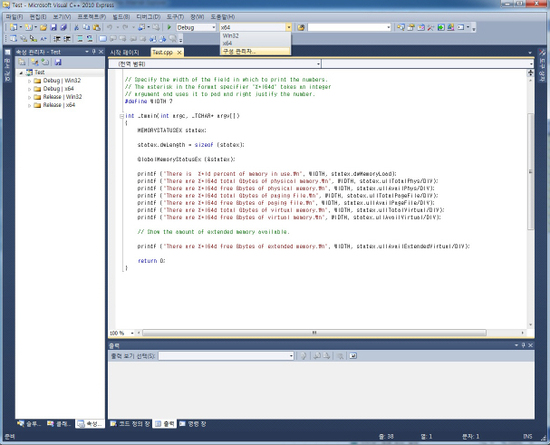Click the Save icon in main toolbar

tap(53, 27)
